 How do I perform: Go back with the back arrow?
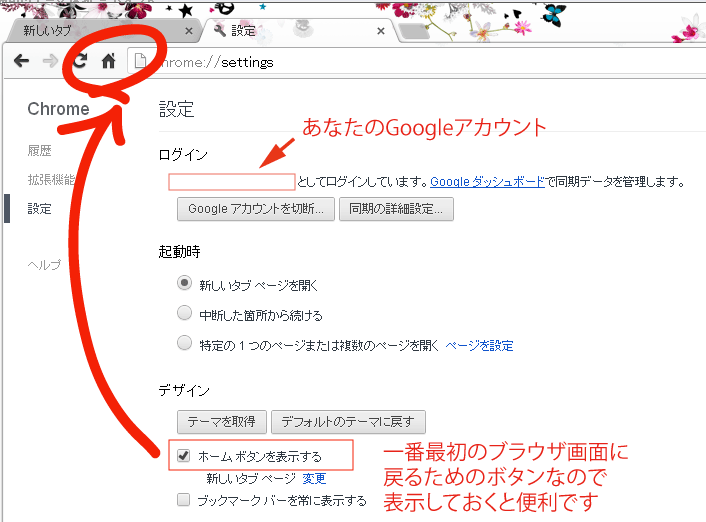21,60
